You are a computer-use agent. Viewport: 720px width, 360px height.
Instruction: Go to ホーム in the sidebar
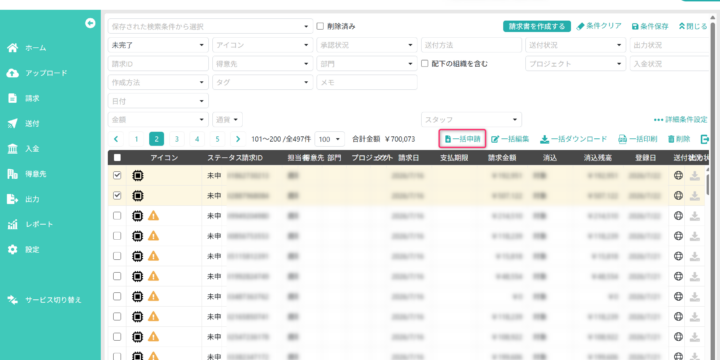[x=28, y=48]
